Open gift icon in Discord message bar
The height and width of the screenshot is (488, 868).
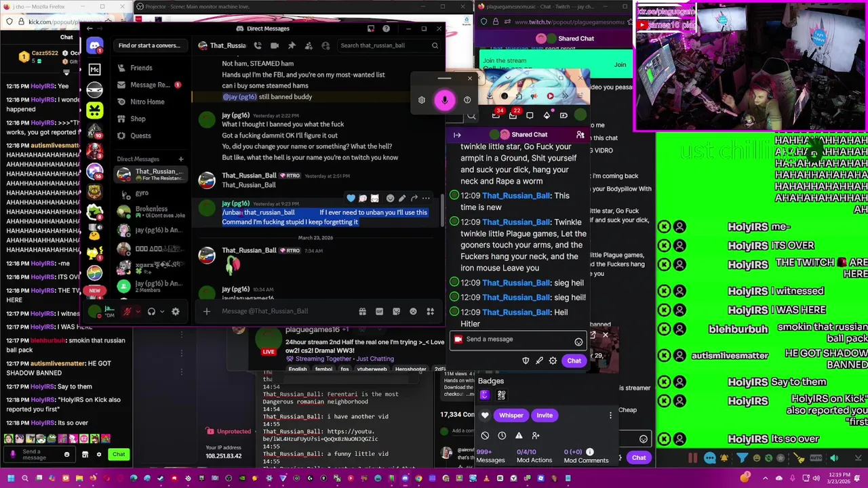coord(362,311)
